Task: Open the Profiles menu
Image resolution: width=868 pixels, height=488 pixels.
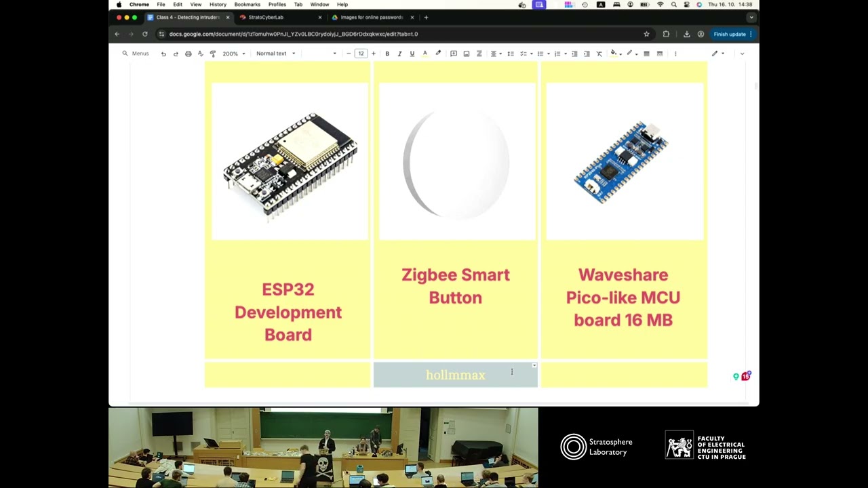Action: point(277,5)
